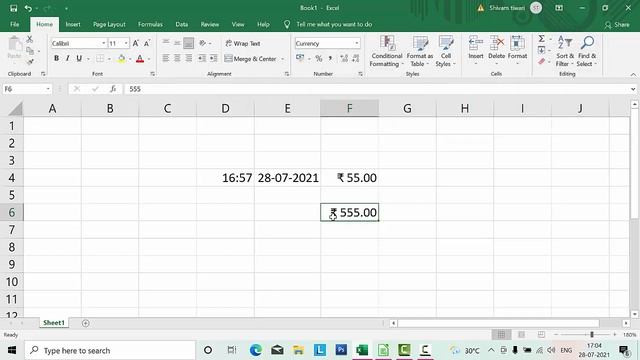Switch to the Data tab
The height and width of the screenshot is (360, 640).
click(x=182, y=24)
